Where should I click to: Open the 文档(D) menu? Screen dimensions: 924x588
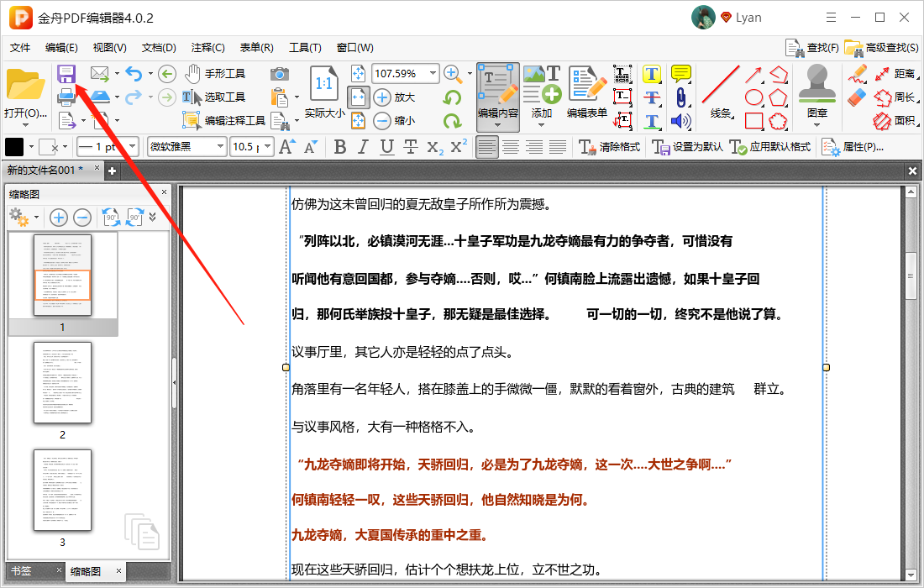click(x=159, y=47)
